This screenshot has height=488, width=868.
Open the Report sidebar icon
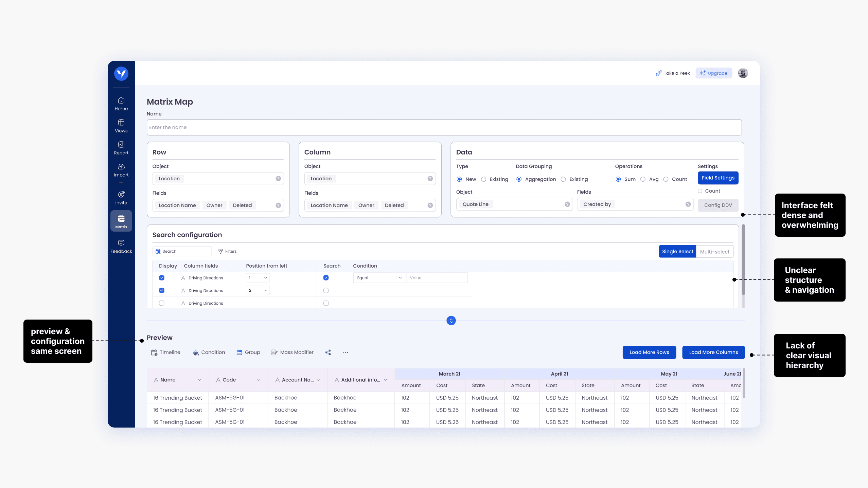point(121,145)
